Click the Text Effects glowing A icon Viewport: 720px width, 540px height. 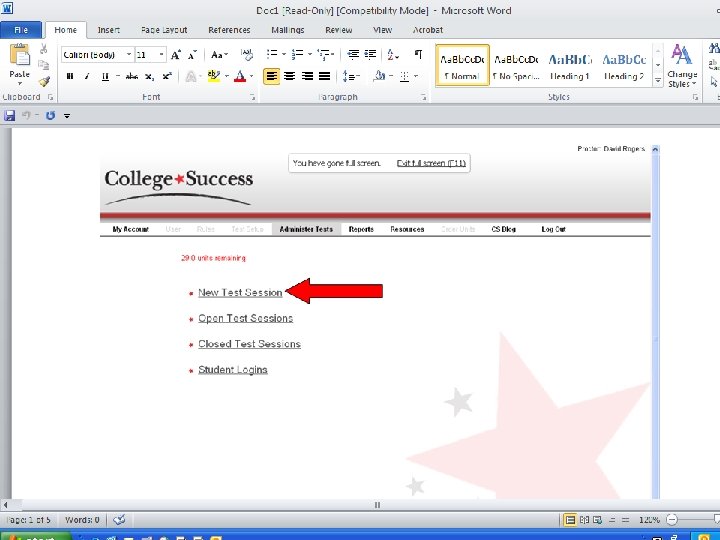190,76
